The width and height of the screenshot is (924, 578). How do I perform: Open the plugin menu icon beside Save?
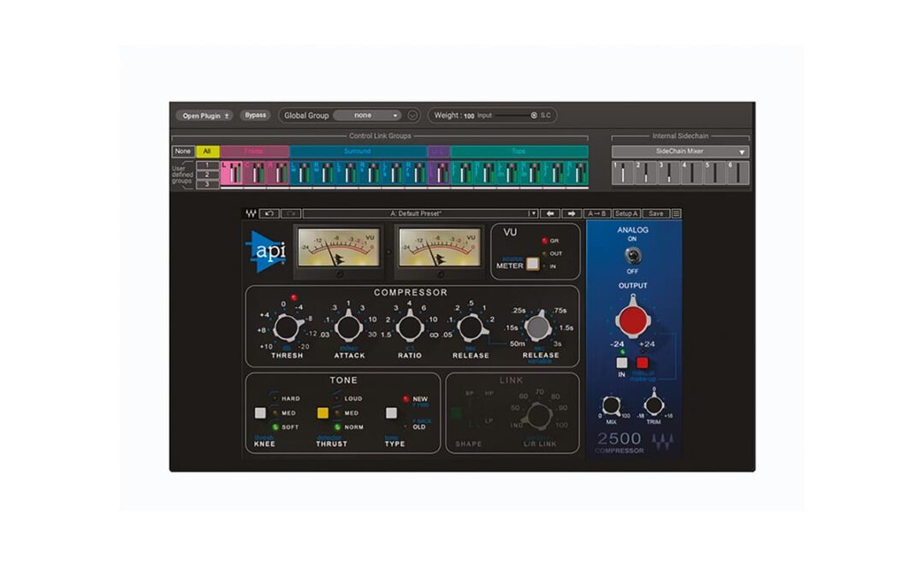[677, 213]
